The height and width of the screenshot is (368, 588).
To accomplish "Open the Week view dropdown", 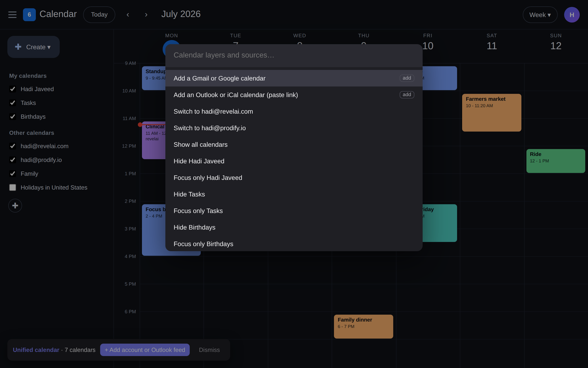I will pyautogui.click(x=540, y=15).
